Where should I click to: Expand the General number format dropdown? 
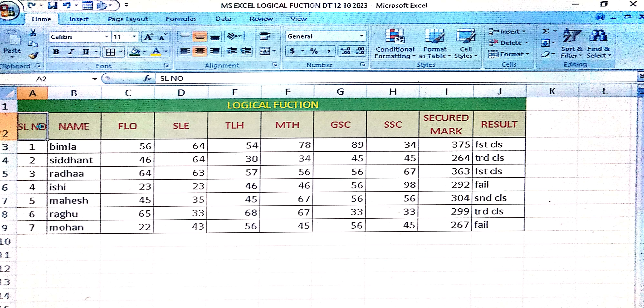(x=361, y=36)
